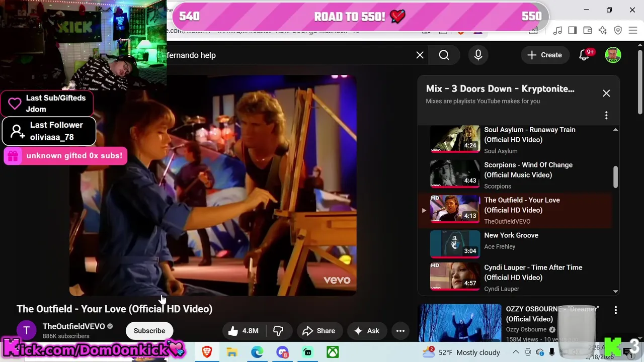Image resolution: width=644 pixels, height=362 pixels.
Task: Open Brave browser in the taskbar
Action: click(207, 352)
